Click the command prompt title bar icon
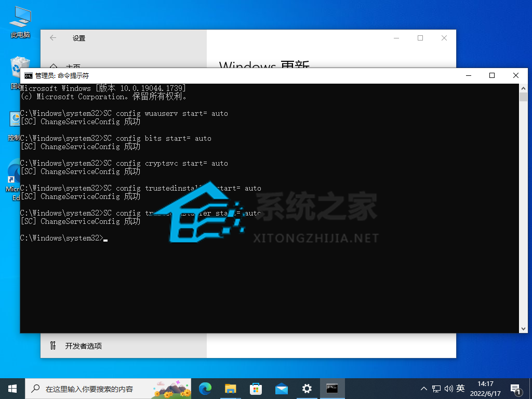Screen dimensions: 532x399 (x=29, y=75)
